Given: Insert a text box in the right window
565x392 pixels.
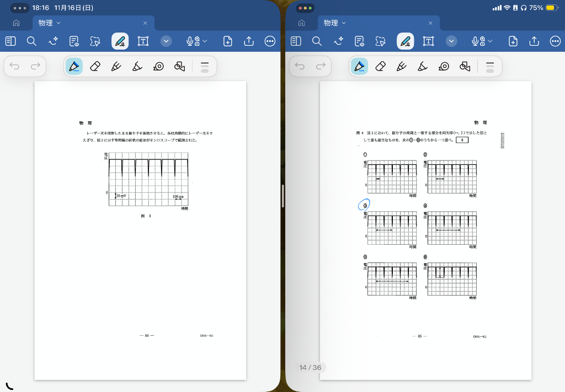Looking at the screenshot, I should point(428,41).
